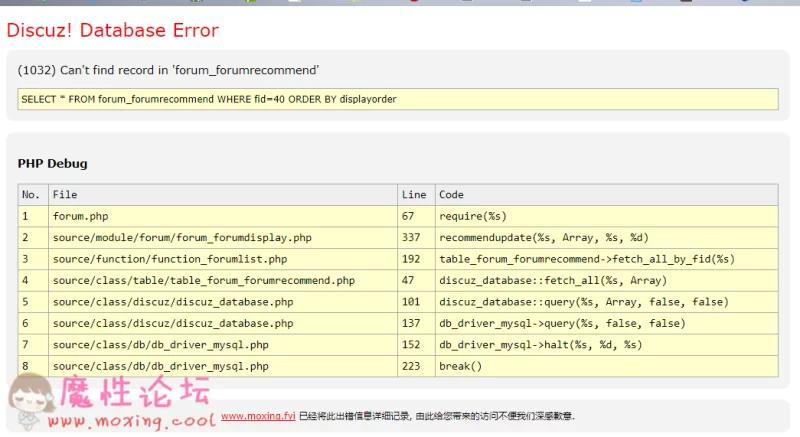Click line number 223
Viewport: 800px width, 437px height.
click(x=411, y=366)
